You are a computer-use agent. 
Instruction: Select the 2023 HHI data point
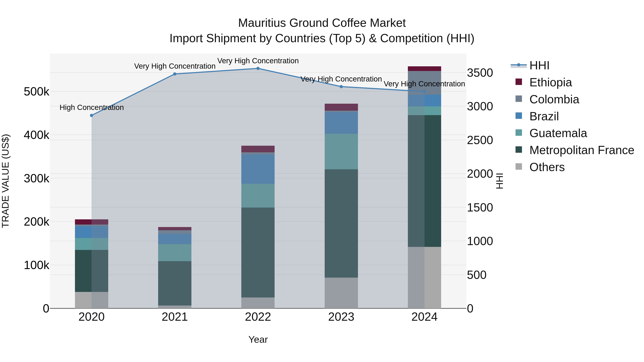tap(341, 87)
